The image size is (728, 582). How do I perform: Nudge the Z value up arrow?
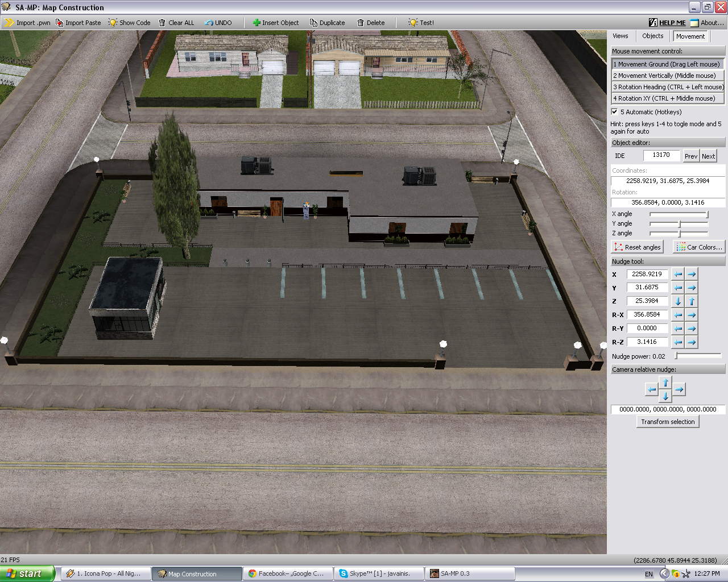[692, 301]
